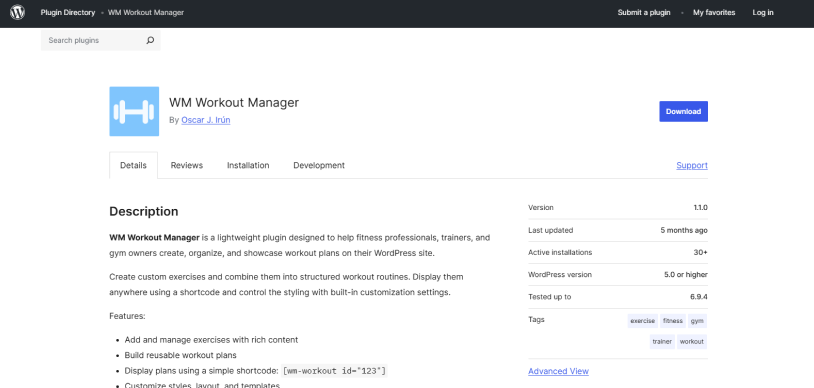
Task: Open Submit a plugin link
Action: click(x=644, y=12)
